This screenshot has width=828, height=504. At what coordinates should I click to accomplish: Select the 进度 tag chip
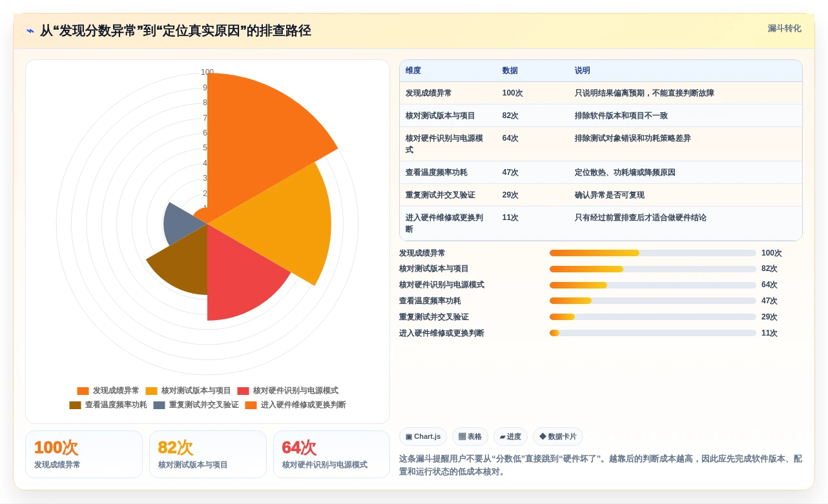click(510, 437)
